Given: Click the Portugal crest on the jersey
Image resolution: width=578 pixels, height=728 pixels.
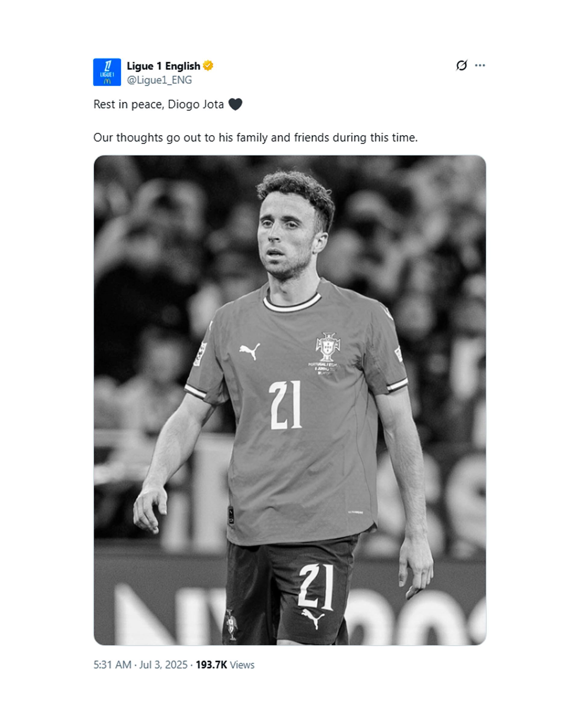Looking at the screenshot, I should [328, 347].
